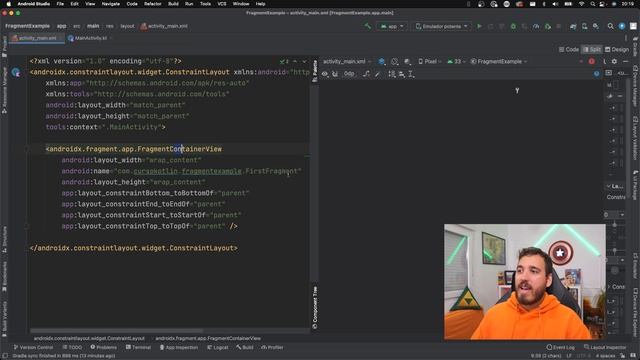Click orientation rotate icon in design toolbar
This screenshot has height=360, width=640.
coord(395,62)
